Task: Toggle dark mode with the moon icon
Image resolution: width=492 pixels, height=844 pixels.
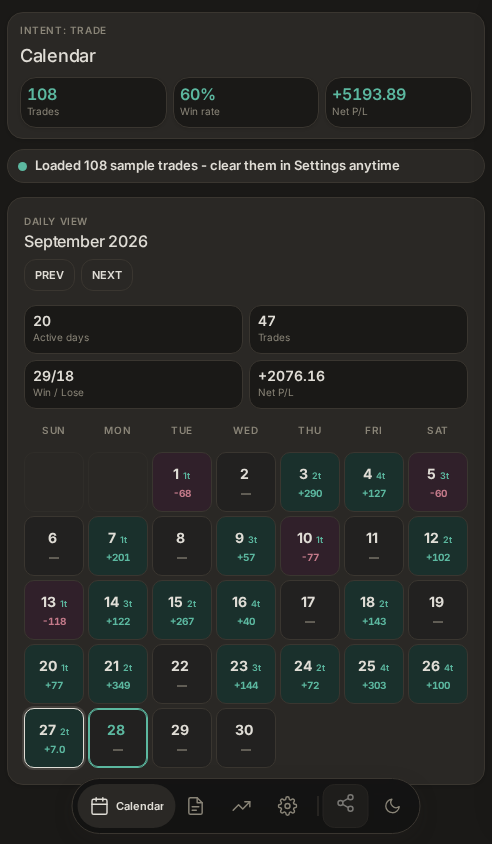Action: tap(392, 806)
